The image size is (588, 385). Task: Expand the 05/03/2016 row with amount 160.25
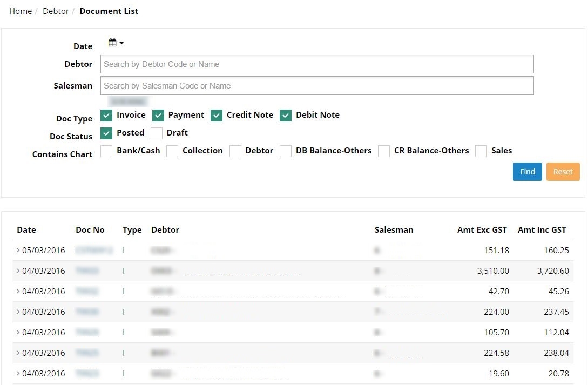coord(18,250)
